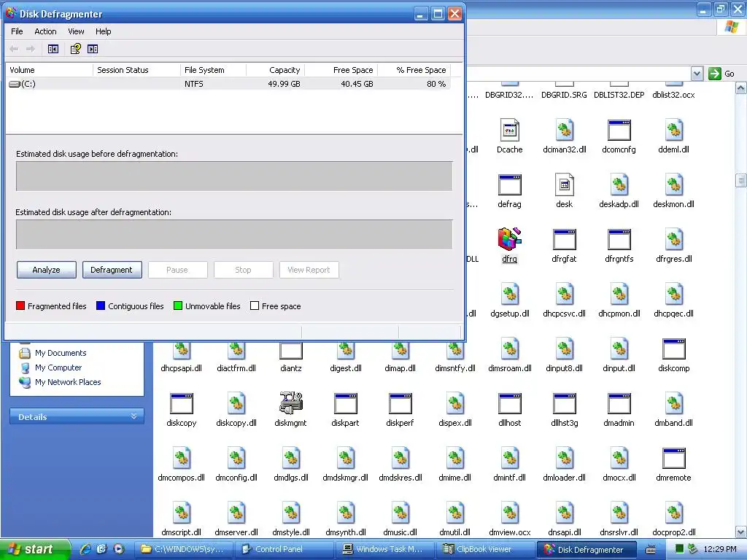
Task: Sort by File System column header
Action: 213,70
